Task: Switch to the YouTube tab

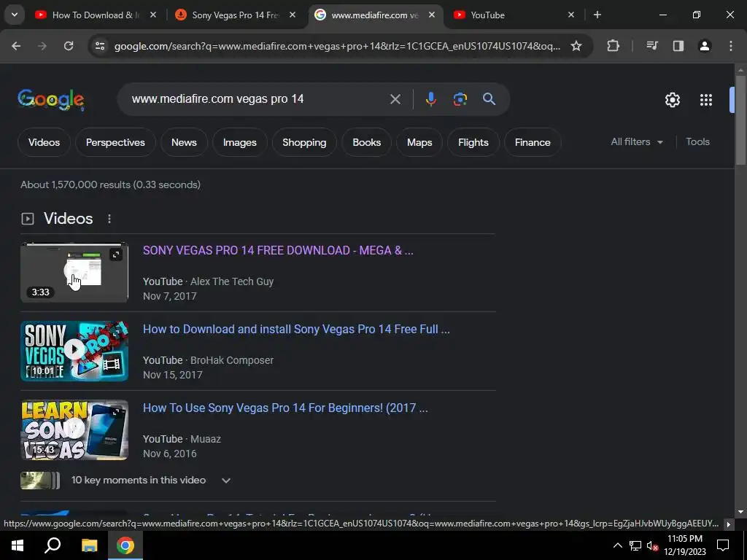Action: click(x=514, y=15)
